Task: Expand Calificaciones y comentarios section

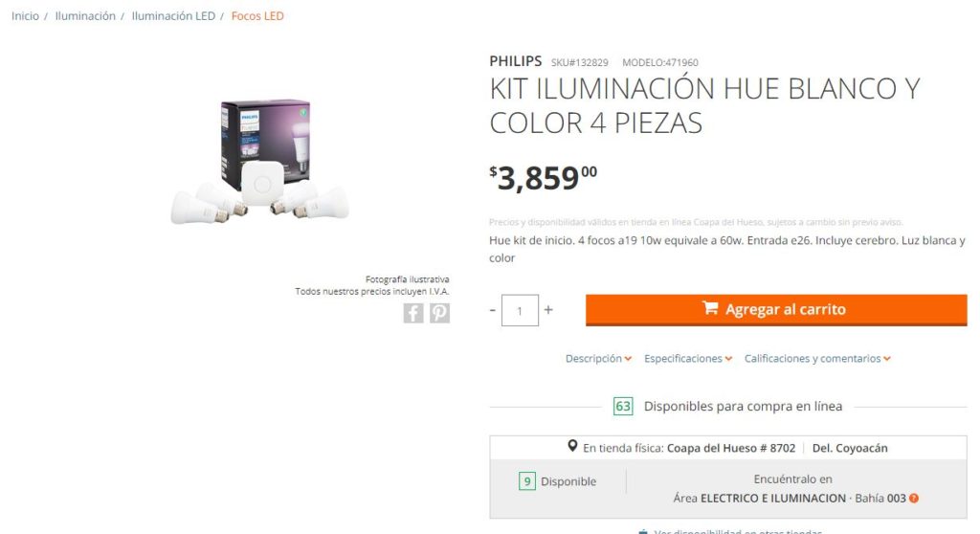Action: 817,358
